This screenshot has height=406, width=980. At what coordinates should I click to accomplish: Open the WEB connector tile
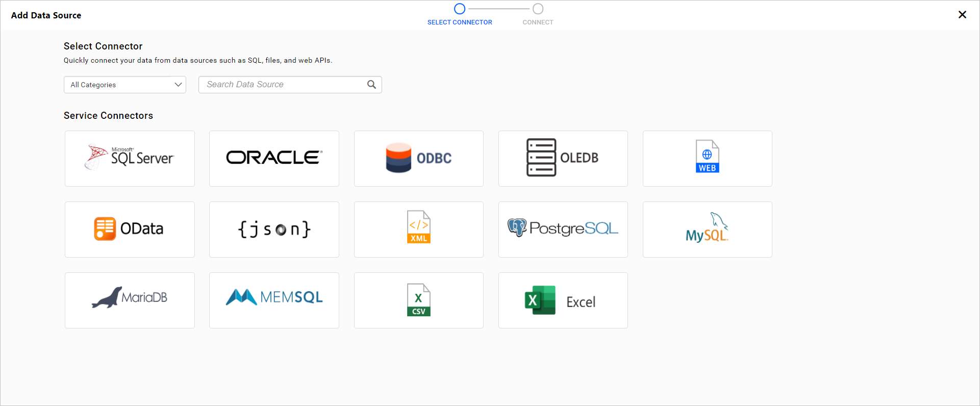click(708, 159)
